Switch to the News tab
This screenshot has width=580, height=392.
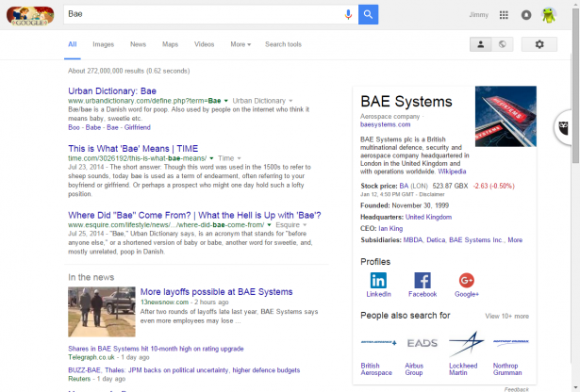point(138,44)
